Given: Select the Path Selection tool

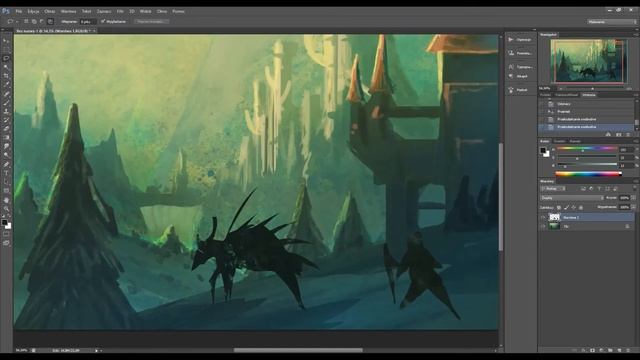Looking at the screenshot, I should (6, 182).
